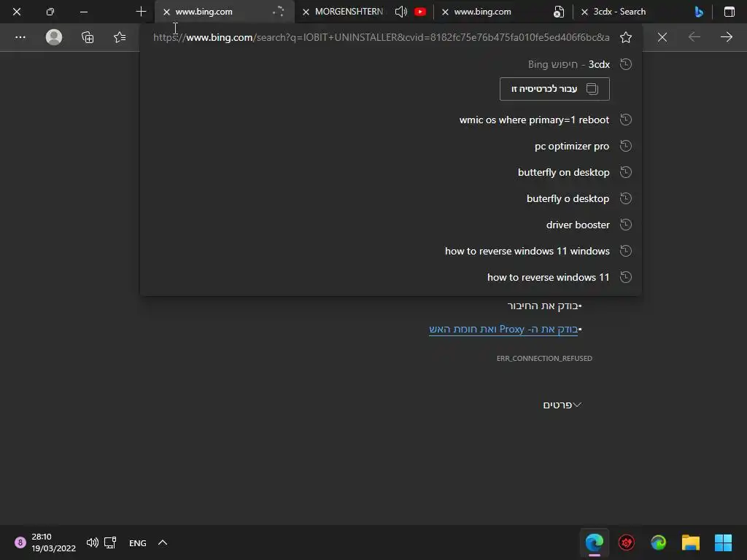Open notification center badge 8

[x=20, y=542]
